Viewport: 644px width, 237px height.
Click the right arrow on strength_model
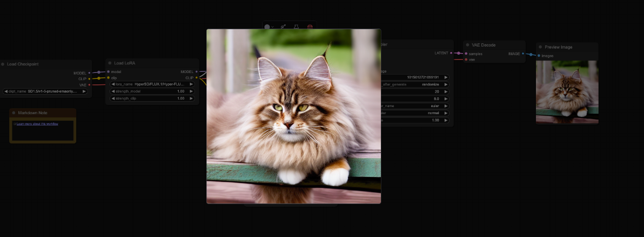coord(191,91)
